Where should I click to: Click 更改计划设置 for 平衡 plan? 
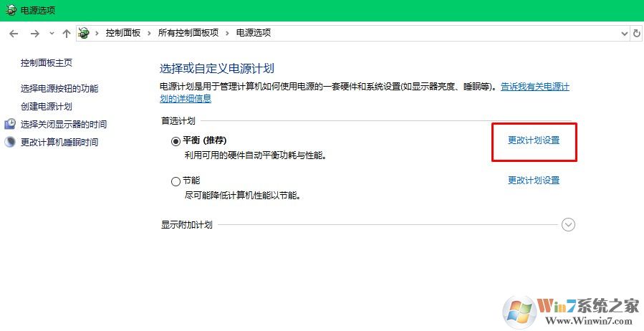click(534, 140)
